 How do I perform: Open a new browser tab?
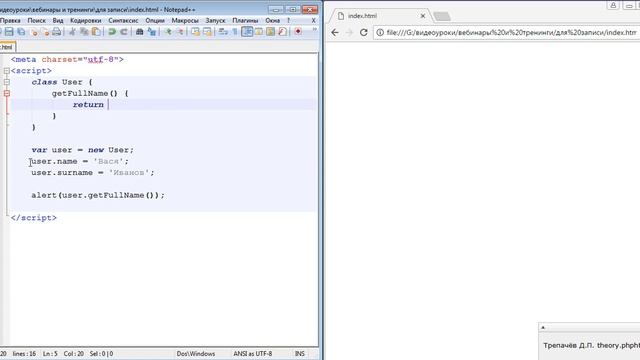(442, 16)
